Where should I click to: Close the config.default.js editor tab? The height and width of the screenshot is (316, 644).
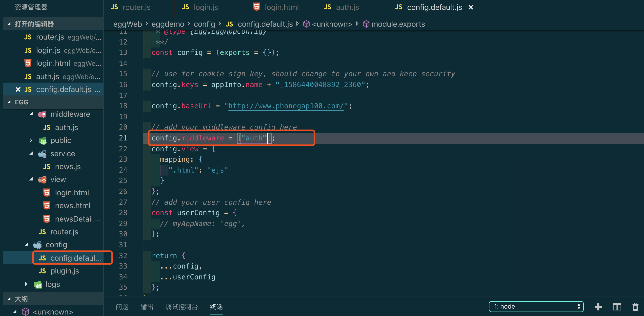pos(471,7)
